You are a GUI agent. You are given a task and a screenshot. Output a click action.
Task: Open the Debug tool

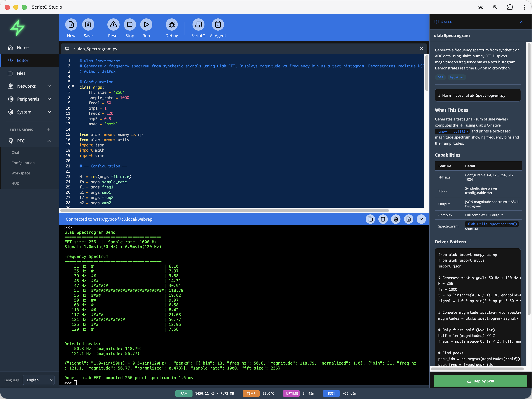[x=171, y=24]
